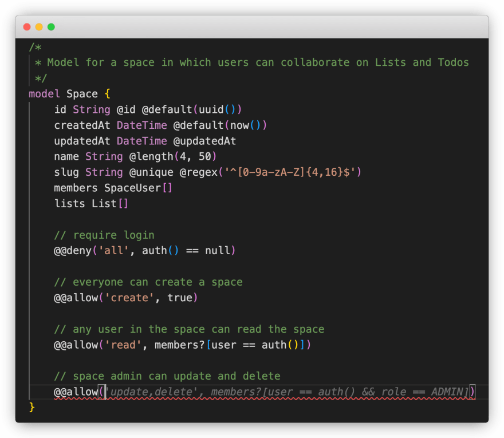Click the '// any user in the space can read' comment

click(189, 329)
